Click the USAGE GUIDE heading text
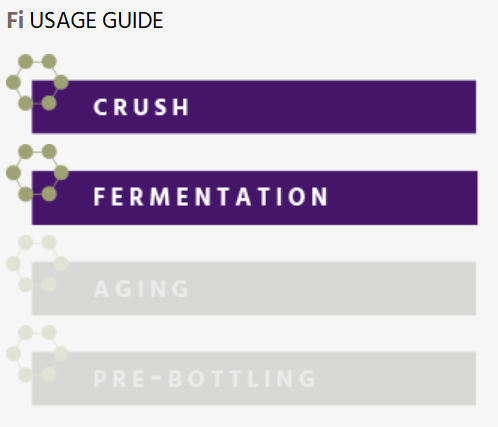Viewport: 498px width, 427px height. [96, 20]
